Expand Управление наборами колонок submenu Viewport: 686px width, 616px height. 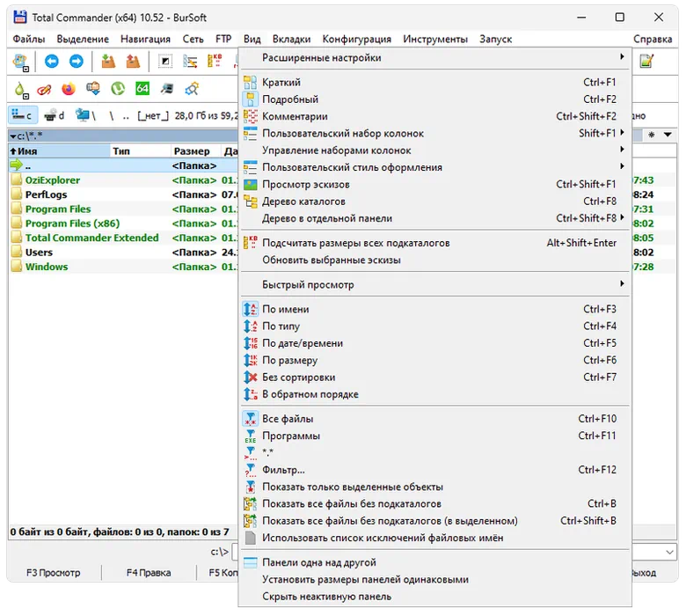(434, 150)
